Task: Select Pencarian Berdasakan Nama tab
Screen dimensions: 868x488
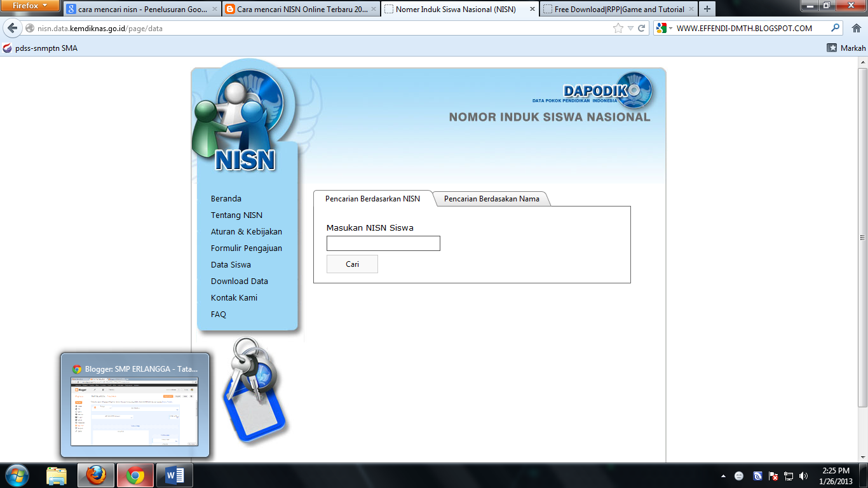Action: pyautogui.click(x=492, y=198)
